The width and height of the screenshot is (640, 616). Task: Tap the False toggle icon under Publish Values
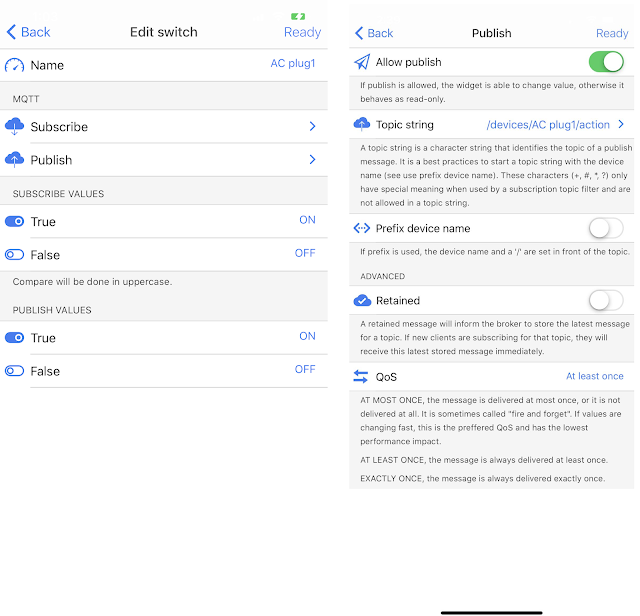click(x=14, y=371)
